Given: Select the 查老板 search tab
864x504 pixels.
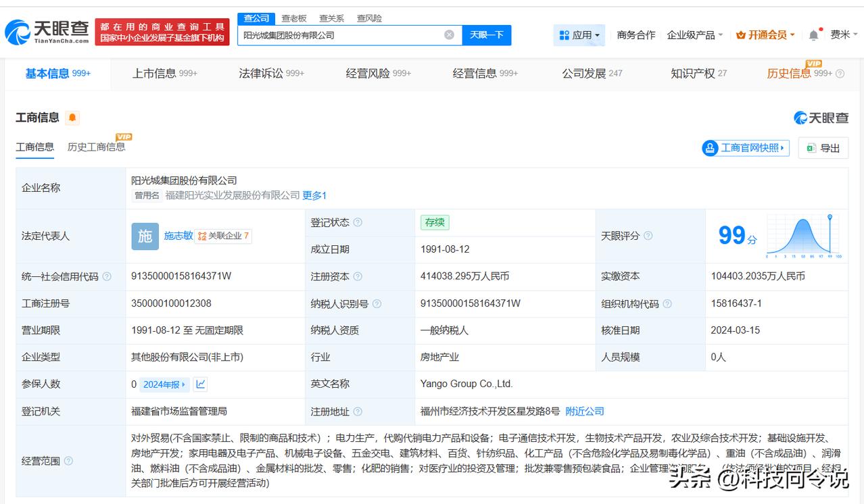Looking at the screenshot, I should [x=293, y=18].
